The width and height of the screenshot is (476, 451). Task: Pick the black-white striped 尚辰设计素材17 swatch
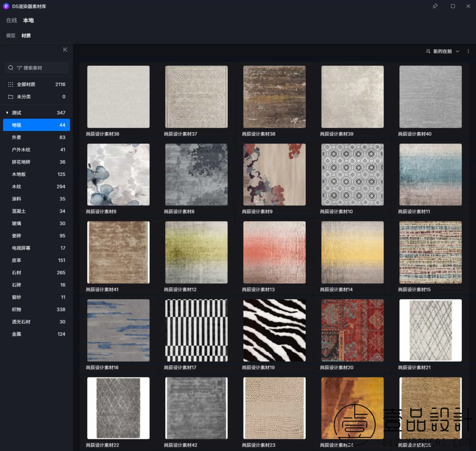coord(196,330)
